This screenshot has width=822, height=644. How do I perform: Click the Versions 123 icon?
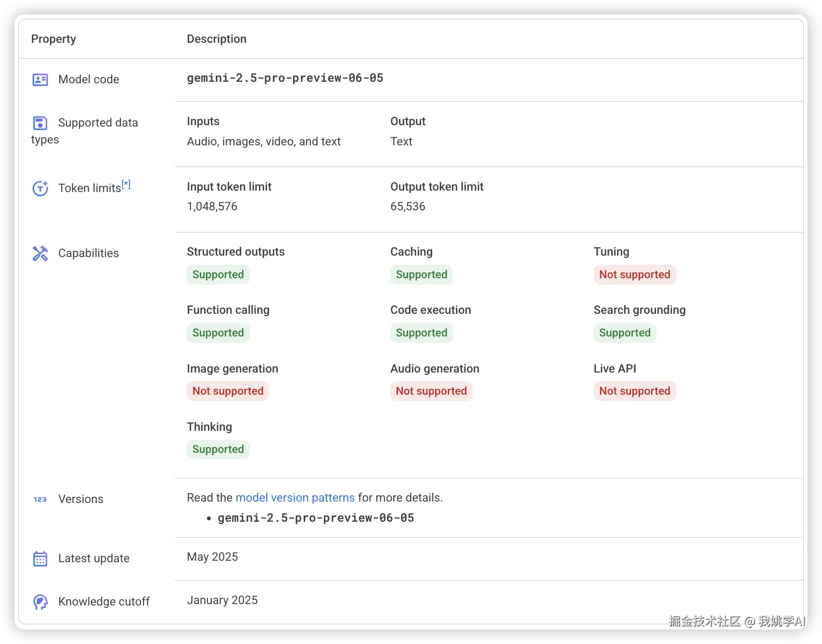40,499
